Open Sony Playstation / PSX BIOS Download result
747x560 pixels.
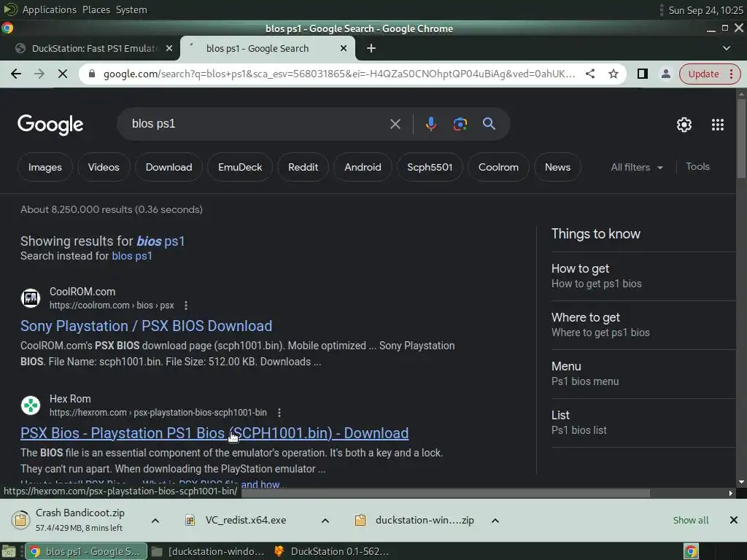(x=146, y=326)
